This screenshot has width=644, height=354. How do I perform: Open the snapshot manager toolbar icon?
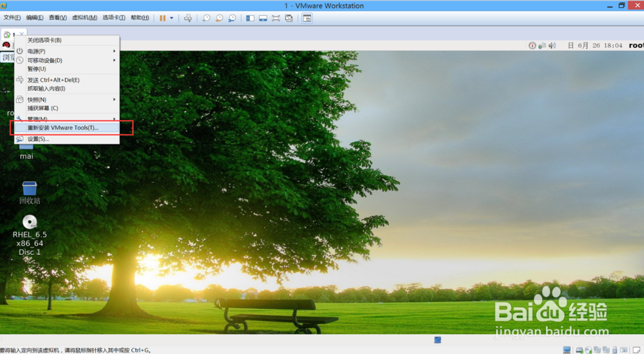[x=232, y=18]
